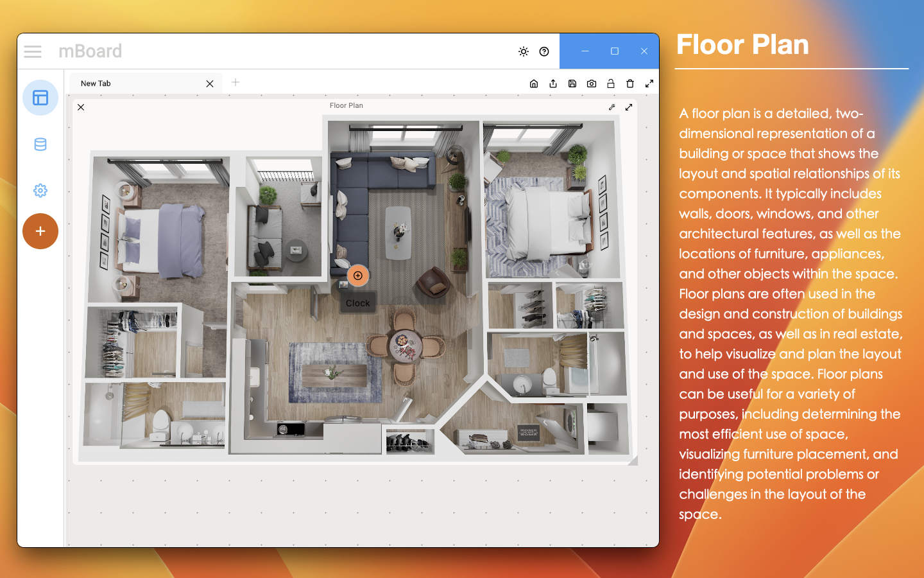Take a snapshot with the camera icon
Screen dimensions: 924x578
coord(592,83)
